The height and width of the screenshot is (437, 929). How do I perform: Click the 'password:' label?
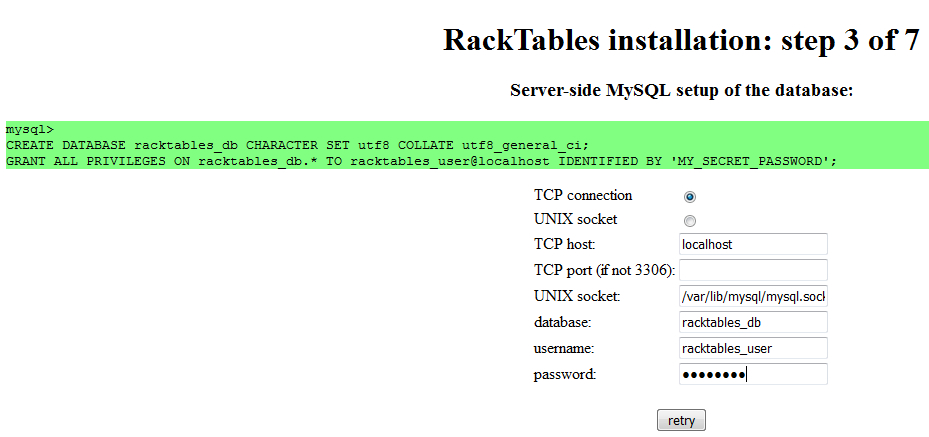point(565,374)
